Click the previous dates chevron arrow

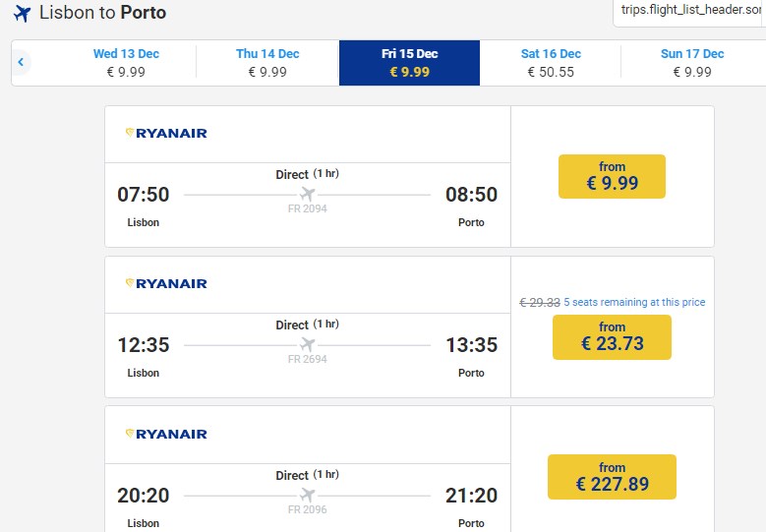coord(21,63)
